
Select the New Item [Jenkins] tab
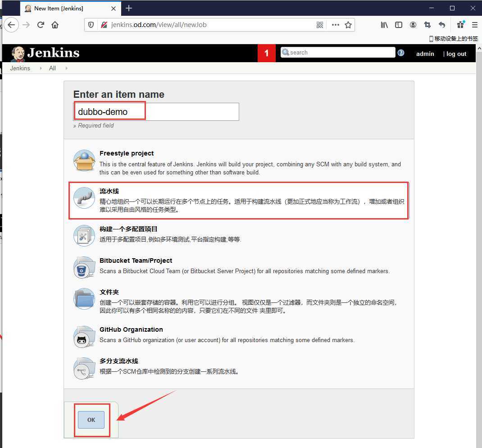pyautogui.click(x=71, y=8)
